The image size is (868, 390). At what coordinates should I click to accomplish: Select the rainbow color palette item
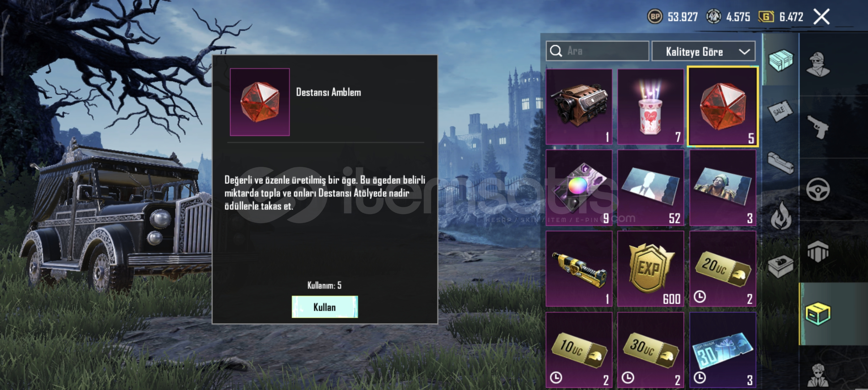[579, 188]
